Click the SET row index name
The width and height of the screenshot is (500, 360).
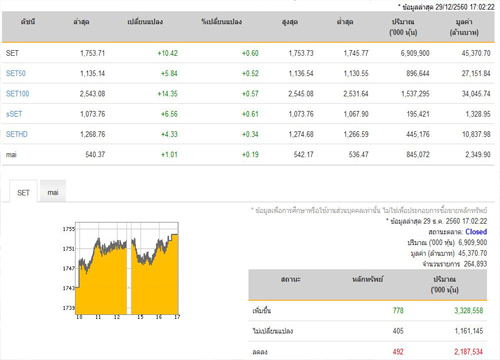[x=12, y=53]
